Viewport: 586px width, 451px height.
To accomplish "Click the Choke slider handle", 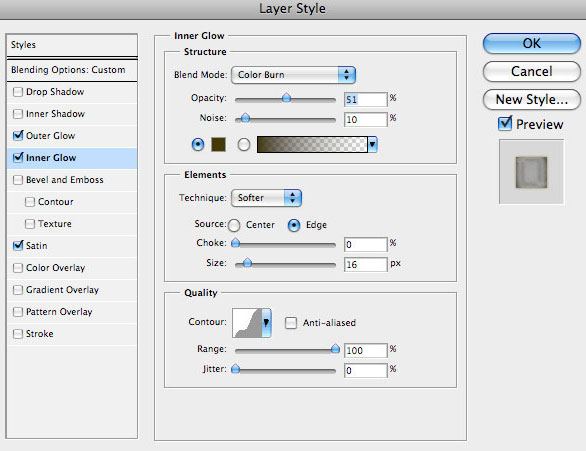I will [235, 243].
